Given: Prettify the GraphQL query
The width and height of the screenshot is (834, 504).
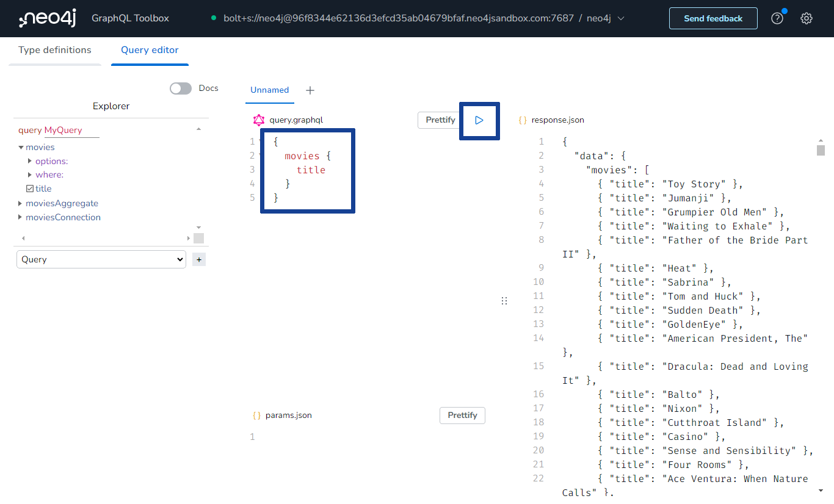Looking at the screenshot, I should coord(440,120).
